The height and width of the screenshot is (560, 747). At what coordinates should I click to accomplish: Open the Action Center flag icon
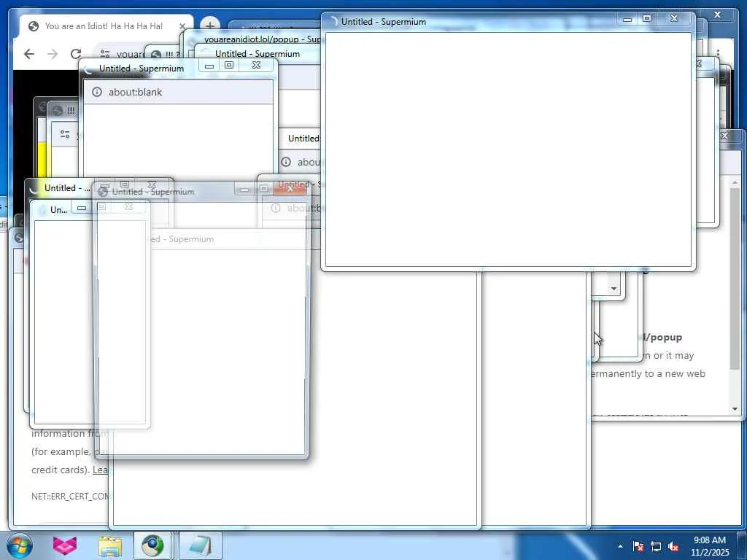click(638, 546)
